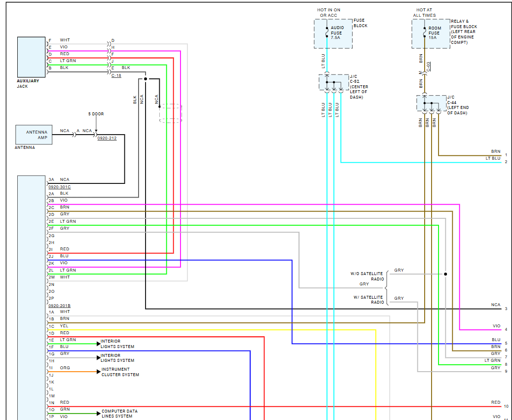Screen dimensions: 512x420
Task: Open the 0920-201B connector reference
Action: coord(59,306)
